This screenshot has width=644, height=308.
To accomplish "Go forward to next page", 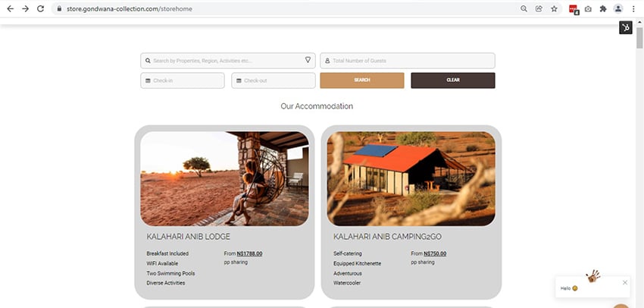I will (26, 8).
